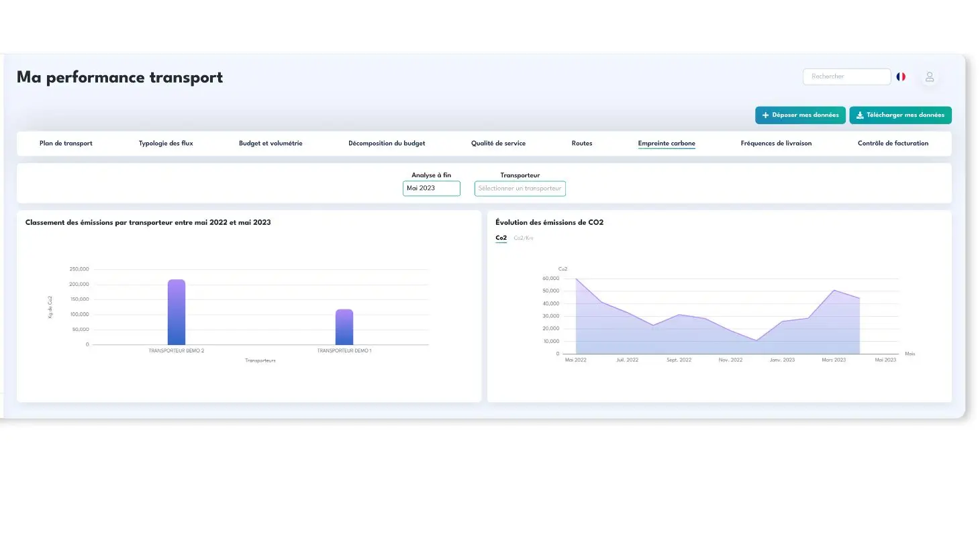Click the Transporteurs x-axis title

tap(260, 361)
